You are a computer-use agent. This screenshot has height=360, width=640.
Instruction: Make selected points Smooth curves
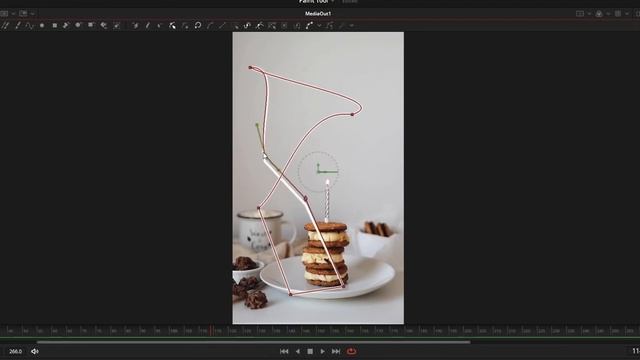click(210, 25)
